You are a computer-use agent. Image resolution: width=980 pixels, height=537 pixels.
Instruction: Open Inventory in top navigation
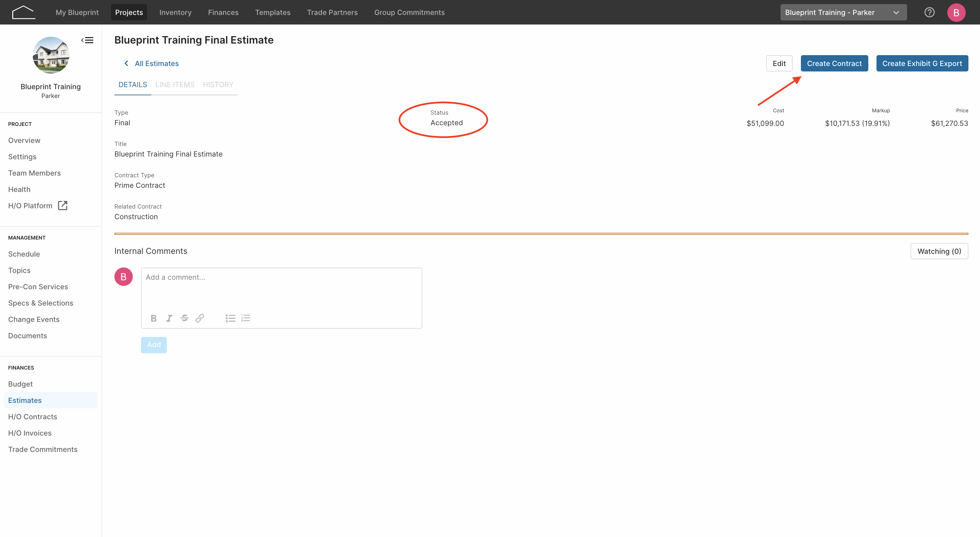pos(175,12)
